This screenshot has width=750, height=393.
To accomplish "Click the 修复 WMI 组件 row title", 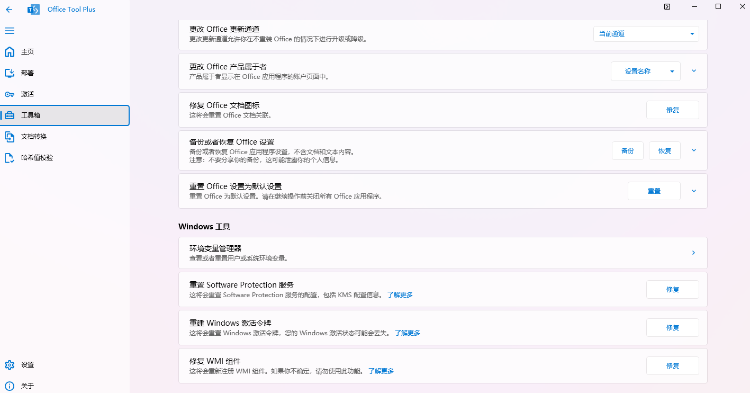I will pos(215,361).
